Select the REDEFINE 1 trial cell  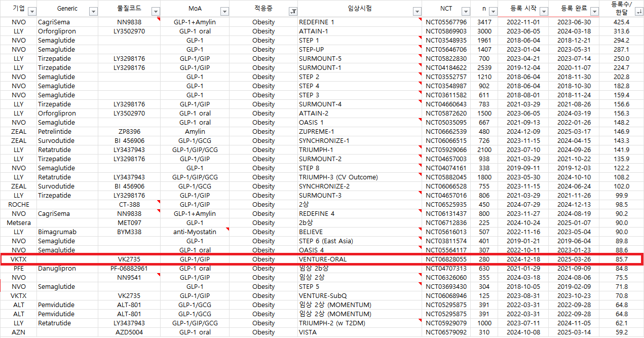click(360, 22)
